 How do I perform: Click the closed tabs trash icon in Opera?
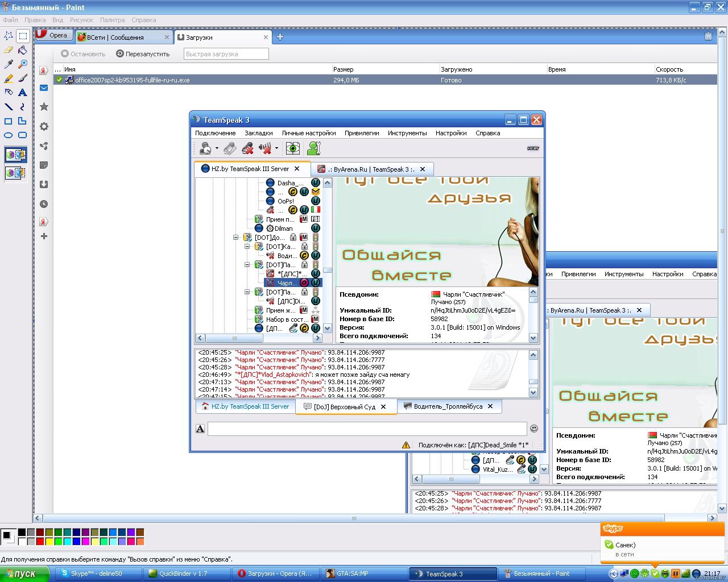(x=708, y=36)
